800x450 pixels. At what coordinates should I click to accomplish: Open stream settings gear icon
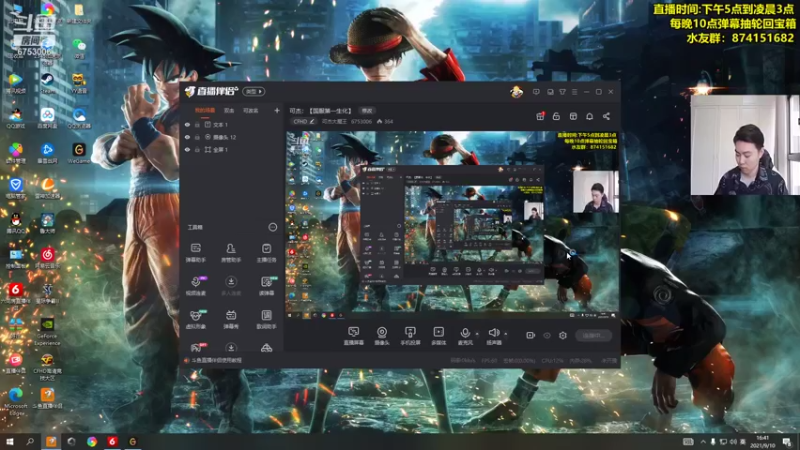point(563,335)
